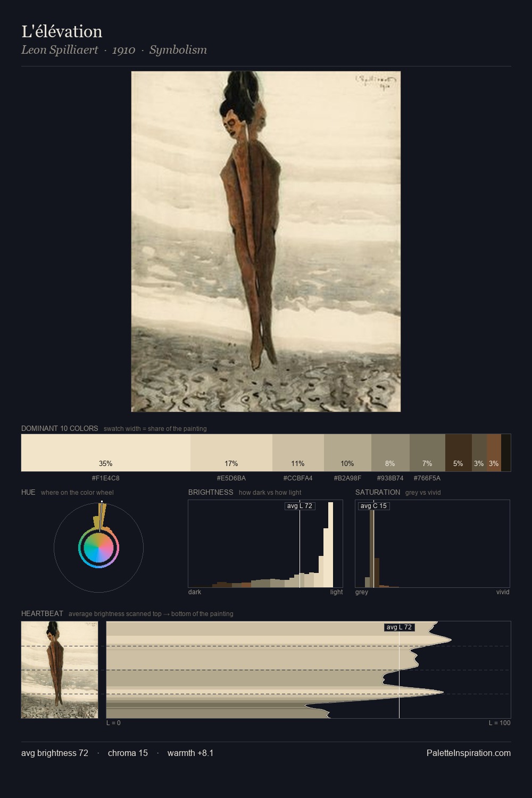Click hex code #938B74
The height and width of the screenshot is (798, 532).
pos(390,478)
